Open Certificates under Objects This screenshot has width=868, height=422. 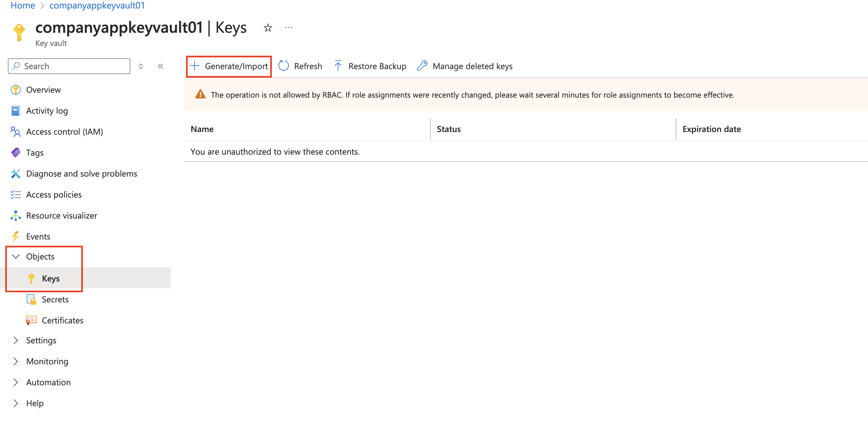(x=62, y=320)
